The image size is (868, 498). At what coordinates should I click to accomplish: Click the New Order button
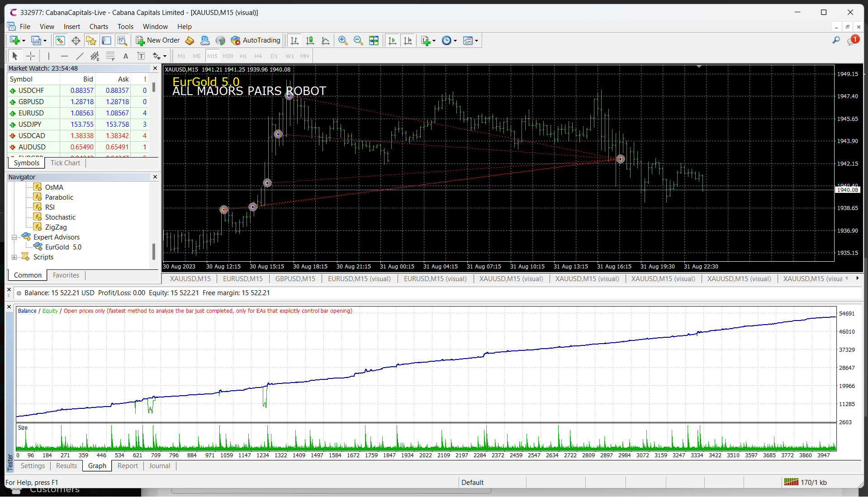coord(158,41)
